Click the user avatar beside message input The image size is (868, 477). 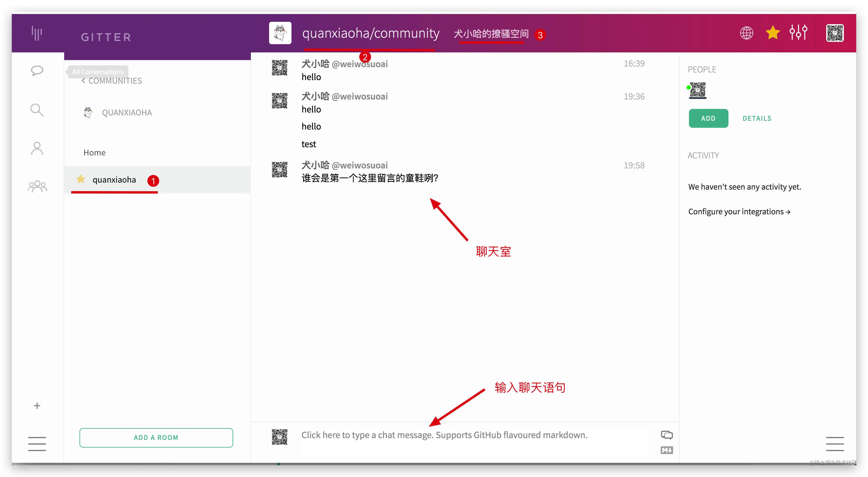click(280, 437)
